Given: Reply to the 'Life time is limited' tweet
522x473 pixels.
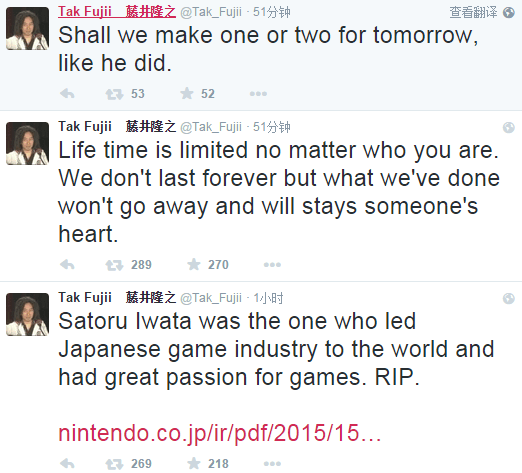Looking at the screenshot, I should coord(67,265).
